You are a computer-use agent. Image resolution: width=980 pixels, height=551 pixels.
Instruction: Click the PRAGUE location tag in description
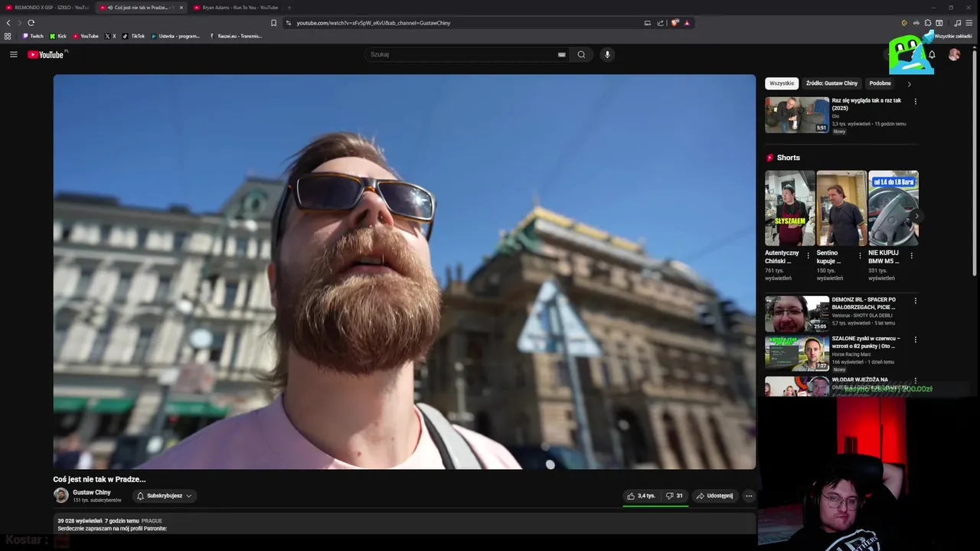click(x=152, y=521)
